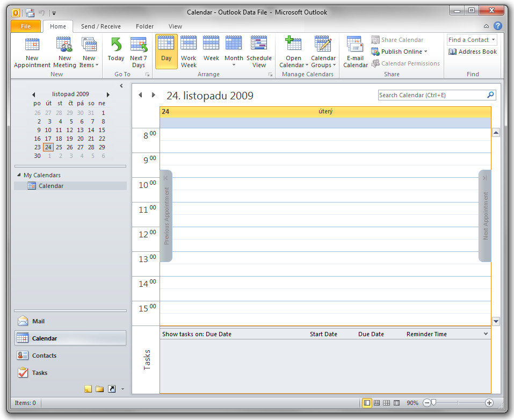
Task: Minimize the ribbon with caret icon
Action: (x=486, y=26)
